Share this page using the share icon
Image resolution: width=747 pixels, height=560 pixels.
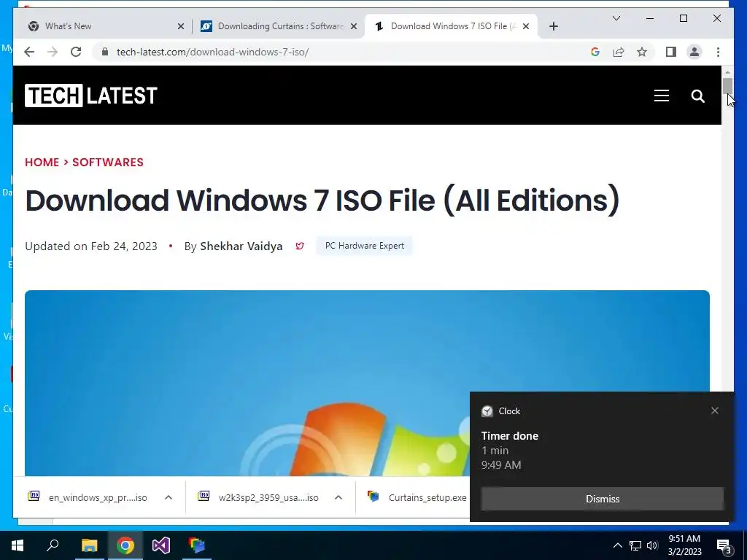pos(619,52)
